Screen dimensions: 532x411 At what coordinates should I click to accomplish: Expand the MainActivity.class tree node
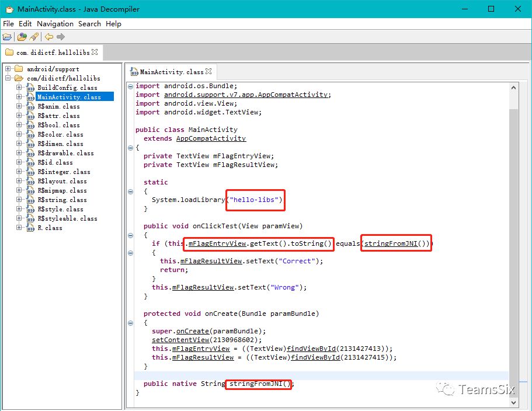[x=19, y=97]
